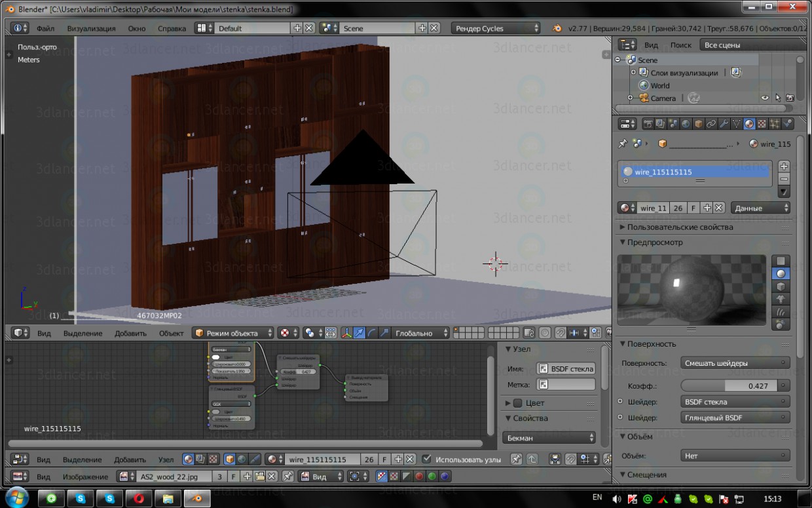Screen dimensions: 812x508
Task: Open the 3D view 'Объект' menu
Action: pyautogui.click(x=171, y=333)
